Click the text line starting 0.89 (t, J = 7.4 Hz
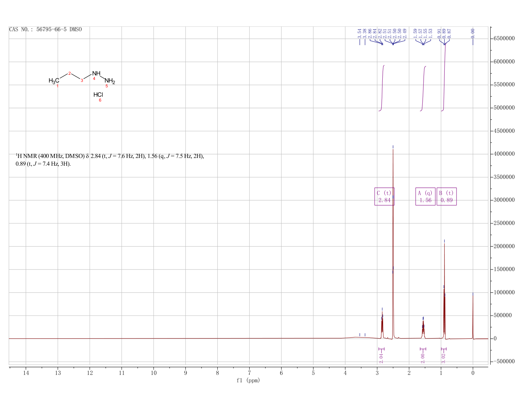 43,164
